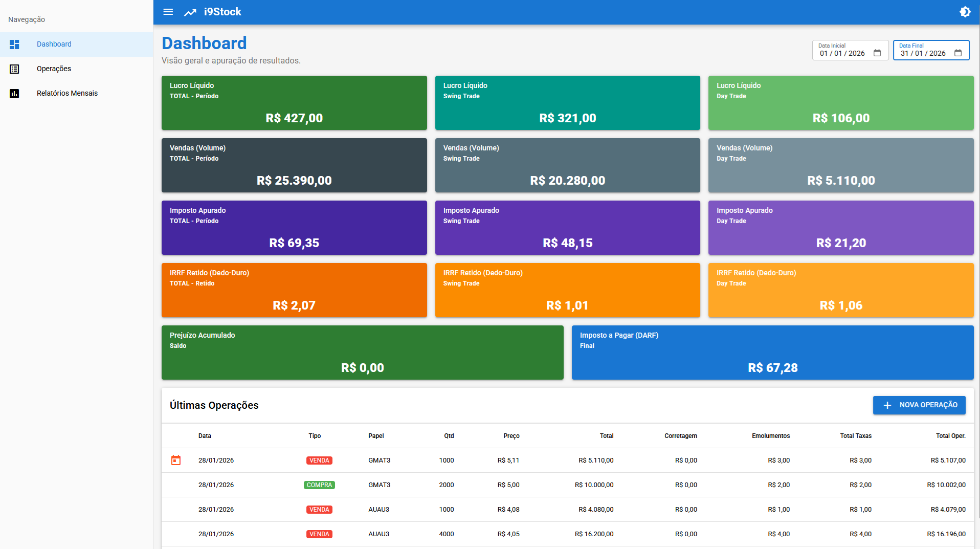
Task: Click price R$ 4,08 cell
Action: point(508,510)
